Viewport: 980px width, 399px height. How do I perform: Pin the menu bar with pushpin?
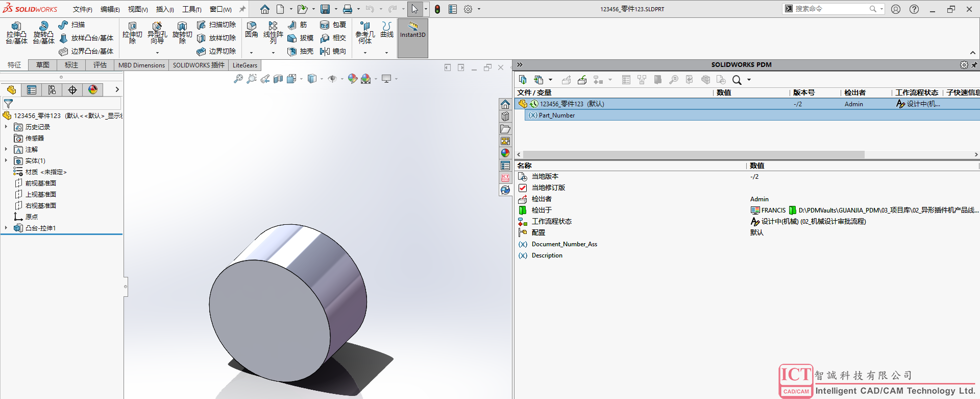pos(242,9)
